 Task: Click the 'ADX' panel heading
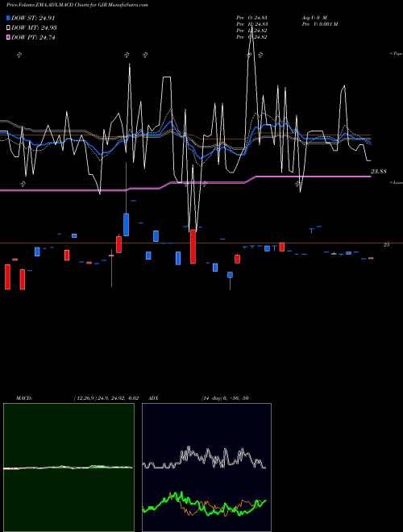(153, 398)
